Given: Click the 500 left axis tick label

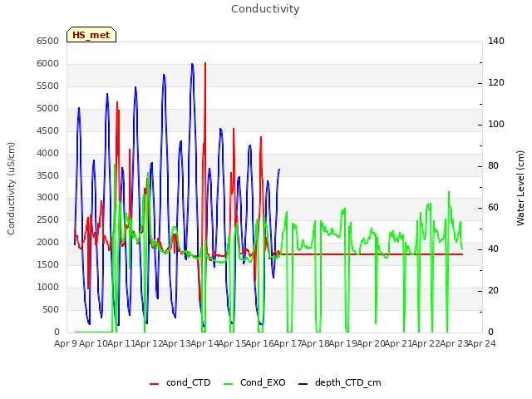Looking at the screenshot, I should coord(51,309).
